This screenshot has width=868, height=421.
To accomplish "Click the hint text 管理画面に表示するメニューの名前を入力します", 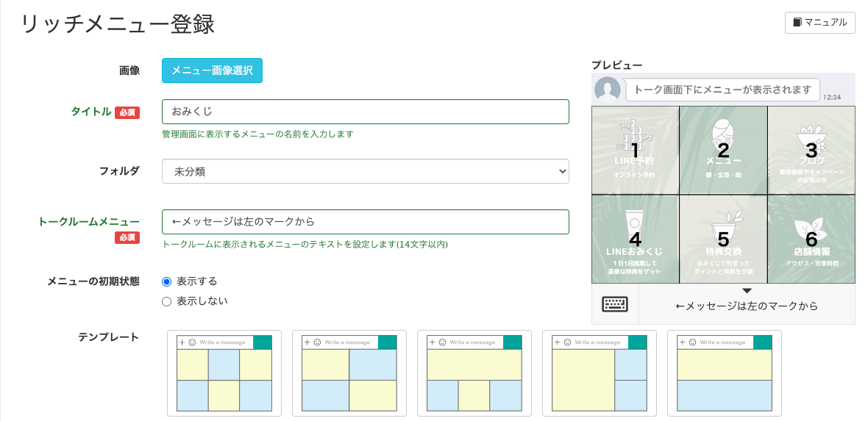I will 257,134.
